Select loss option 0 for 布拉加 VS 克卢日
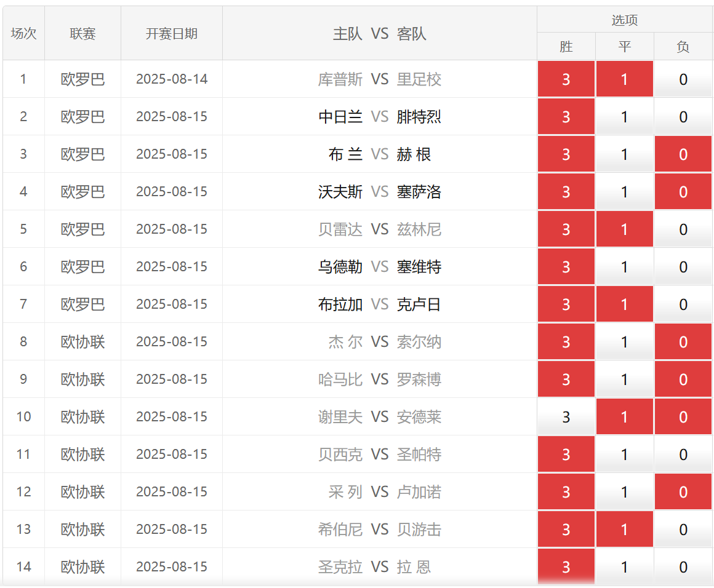The image size is (714, 588). pyautogui.click(x=683, y=304)
